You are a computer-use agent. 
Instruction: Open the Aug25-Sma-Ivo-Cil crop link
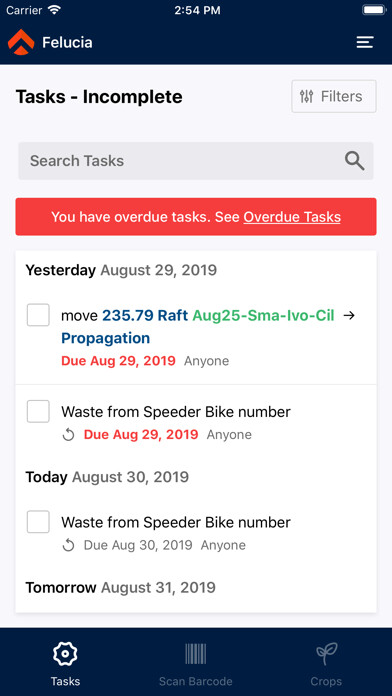(x=263, y=315)
